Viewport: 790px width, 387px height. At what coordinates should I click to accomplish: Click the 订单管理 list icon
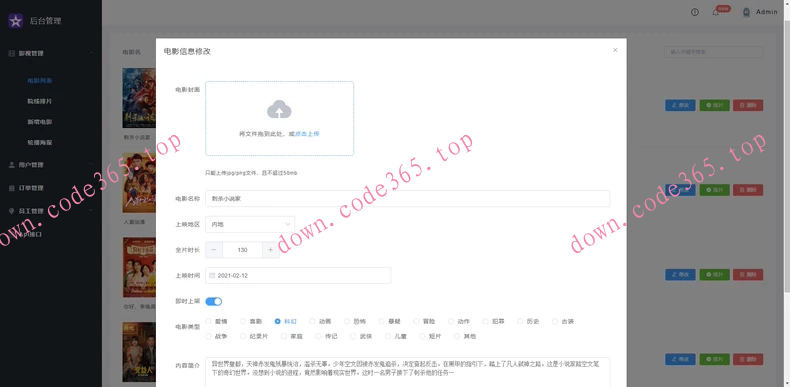12,188
